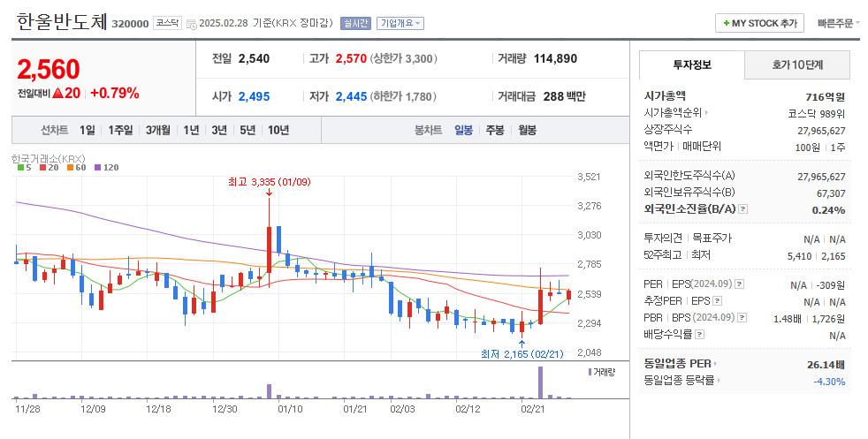This screenshot has height=439, width=868.
Task: Select the 5년 line chart period
Action: [x=247, y=131]
